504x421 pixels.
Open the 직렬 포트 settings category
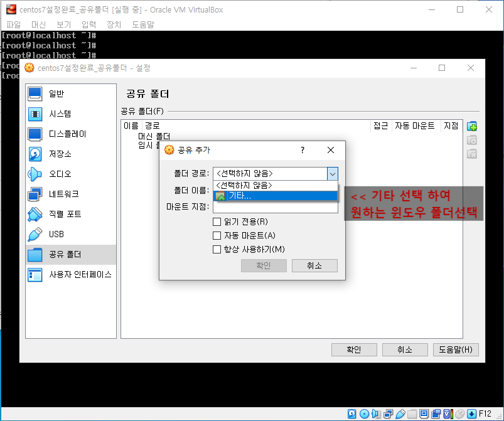coord(71,215)
